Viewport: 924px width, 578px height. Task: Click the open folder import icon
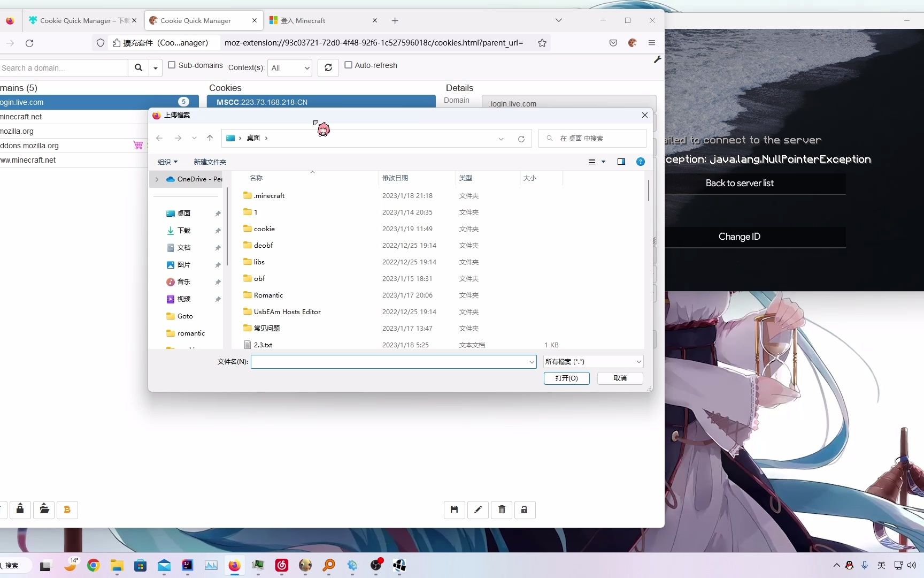tap(44, 509)
